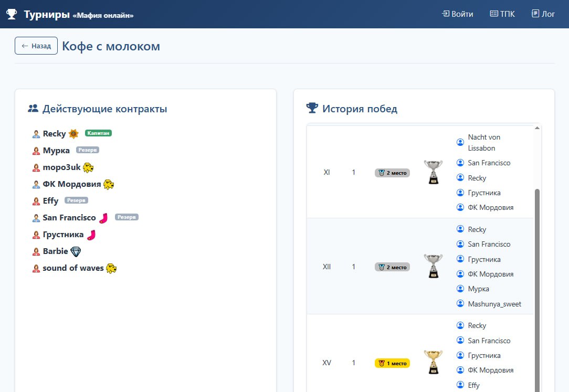Click the Капитан badge next to Recky
569x392 pixels.
[99, 133]
